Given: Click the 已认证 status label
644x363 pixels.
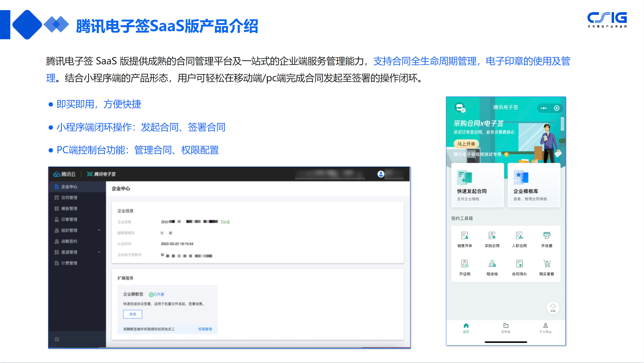Looking at the screenshot, I should (225, 222).
